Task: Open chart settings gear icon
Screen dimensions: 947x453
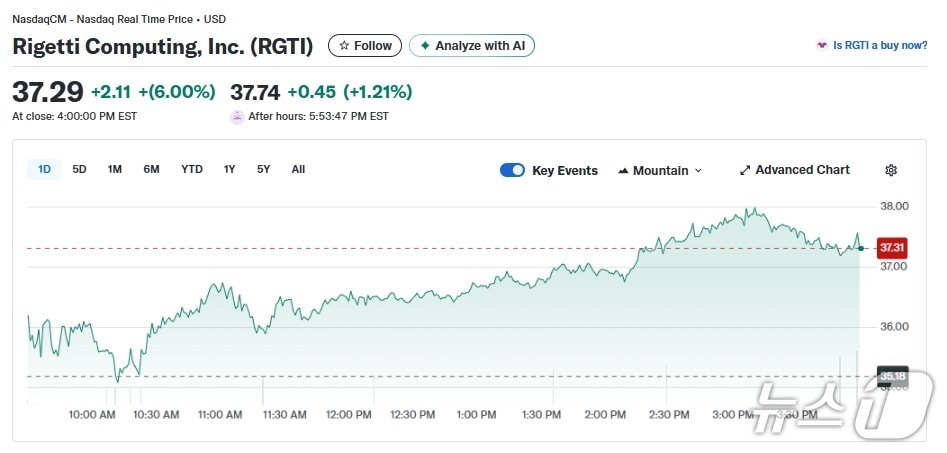Action: point(891,170)
